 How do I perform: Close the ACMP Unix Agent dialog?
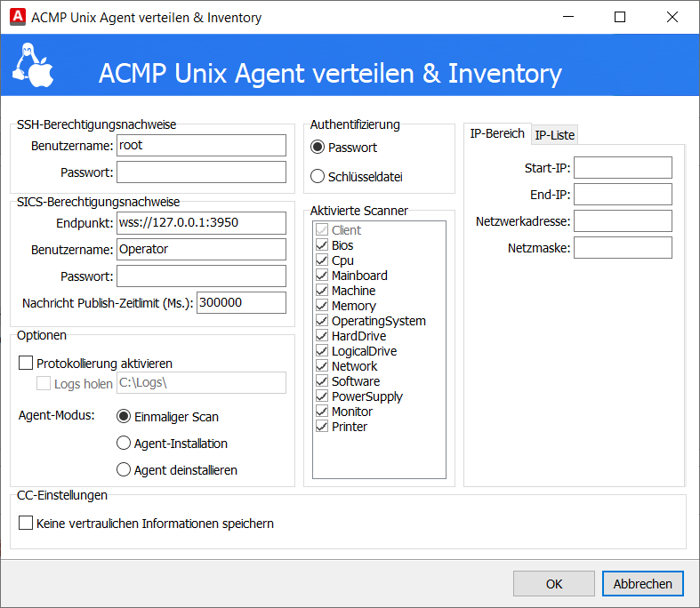[672, 17]
